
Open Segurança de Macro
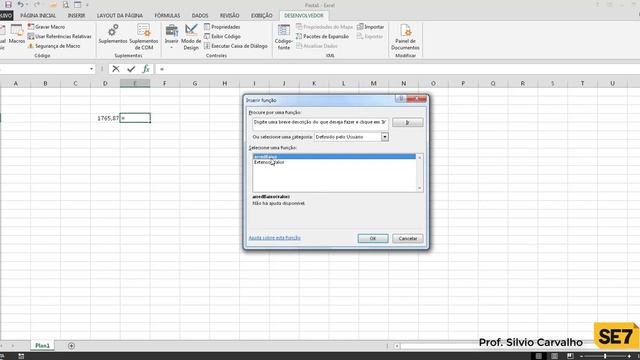point(54,46)
